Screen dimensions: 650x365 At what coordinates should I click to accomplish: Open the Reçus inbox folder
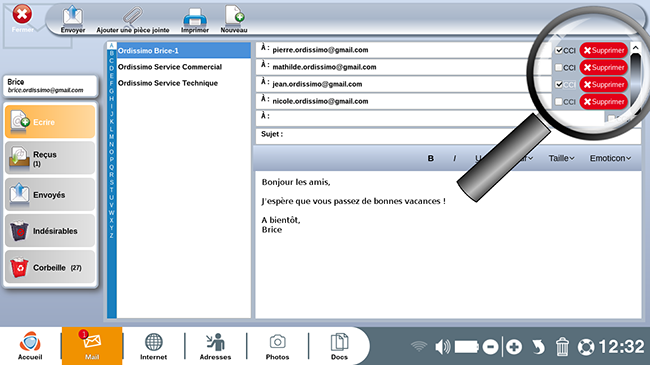pyautogui.click(x=50, y=158)
